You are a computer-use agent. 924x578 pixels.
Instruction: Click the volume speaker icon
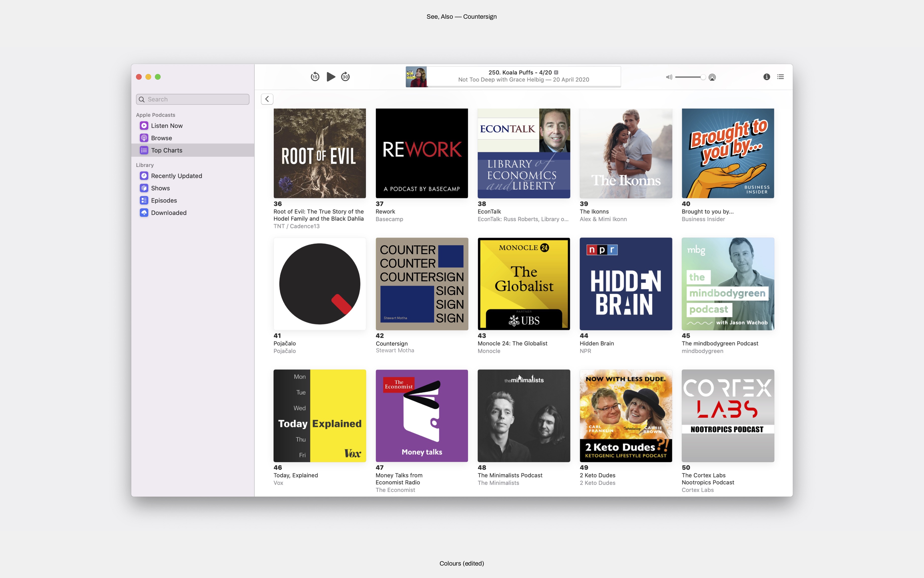tap(669, 77)
